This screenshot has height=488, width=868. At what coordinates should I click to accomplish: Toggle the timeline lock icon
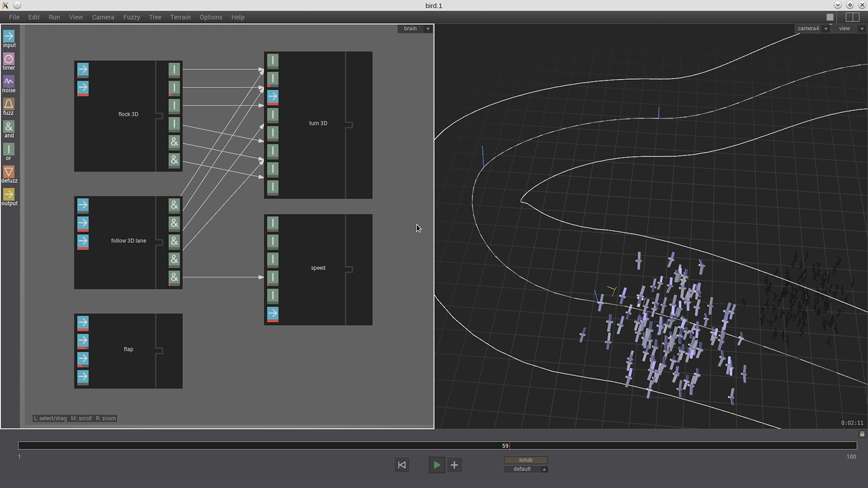coord(862,434)
